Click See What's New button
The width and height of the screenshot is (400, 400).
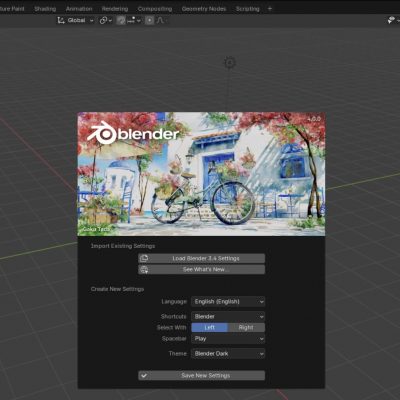pyautogui.click(x=202, y=269)
